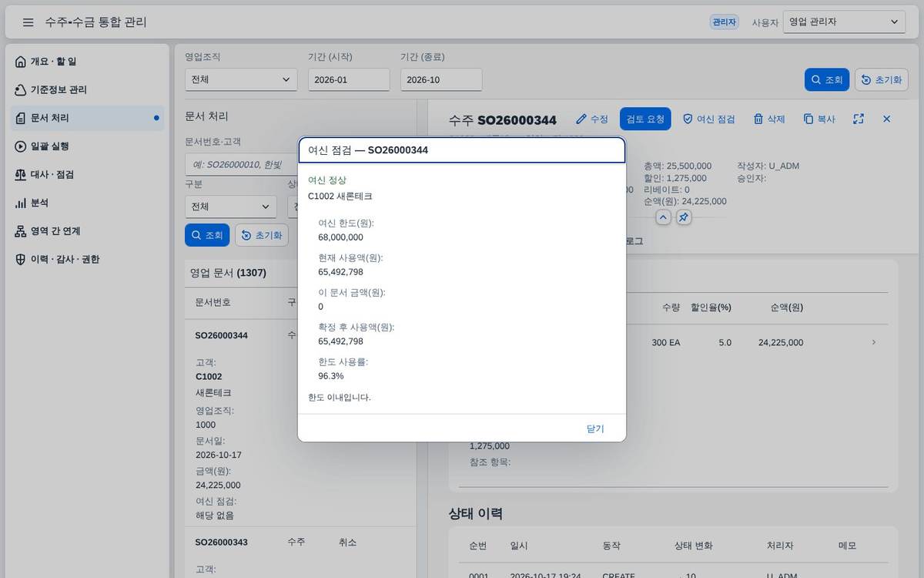Viewport: 924px width, 578px height.
Task: Click the 96.3% 한도 사용률 value
Action: pyautogui.click(x=330, y=376)
